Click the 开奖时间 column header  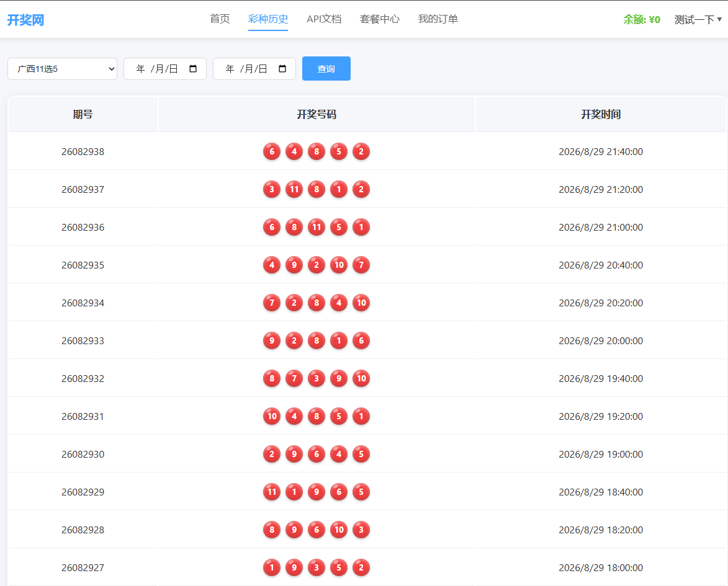tap(601, 114)
